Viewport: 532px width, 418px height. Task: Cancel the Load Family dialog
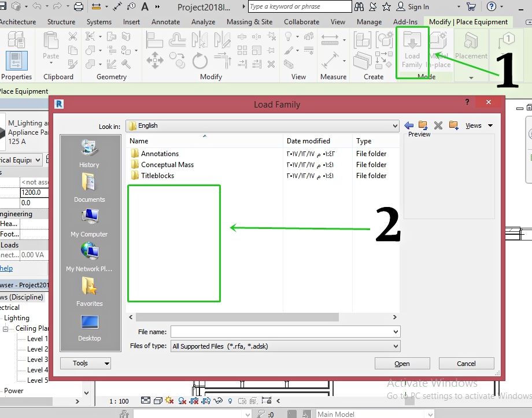466,363
